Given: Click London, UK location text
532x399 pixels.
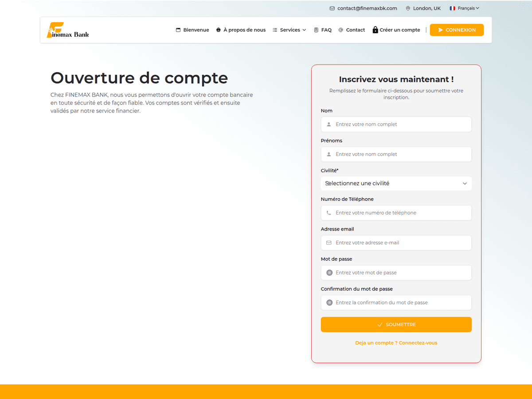Looking at the screenshot, I should pos(427,8).
